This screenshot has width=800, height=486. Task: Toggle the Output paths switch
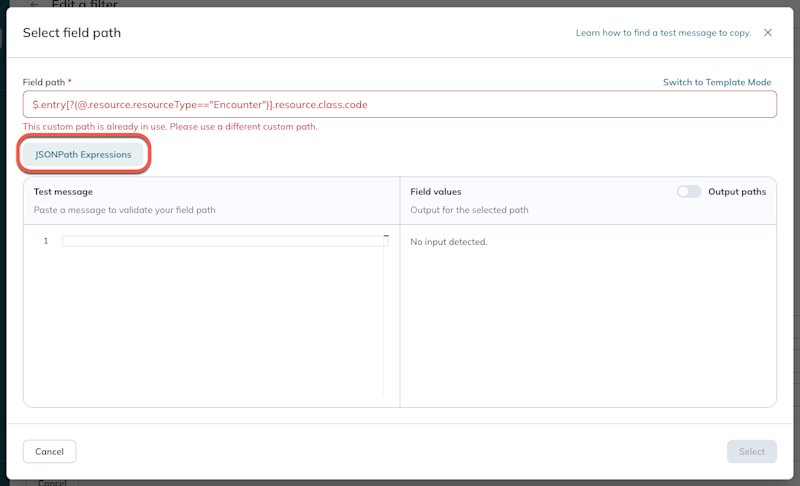689,192
